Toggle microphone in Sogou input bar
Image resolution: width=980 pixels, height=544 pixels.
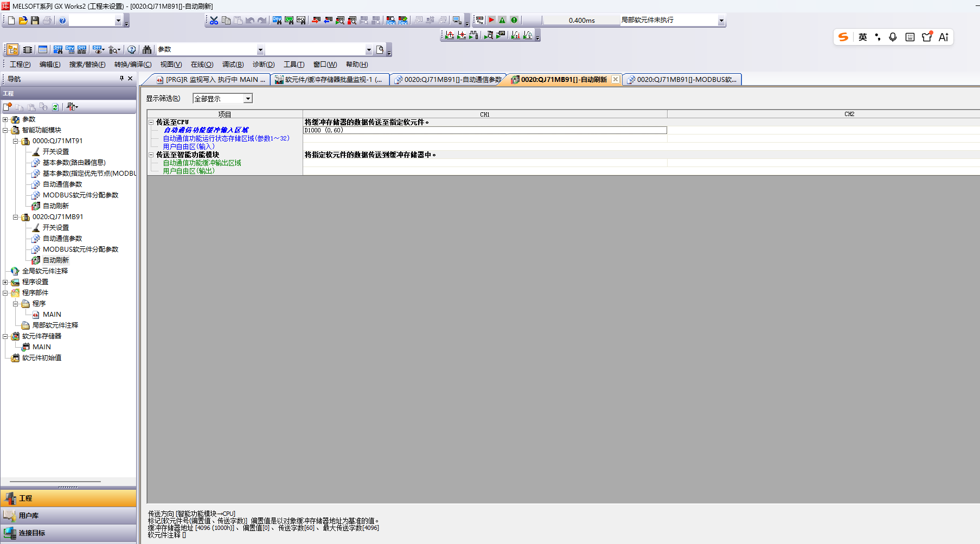click(893, 37)
